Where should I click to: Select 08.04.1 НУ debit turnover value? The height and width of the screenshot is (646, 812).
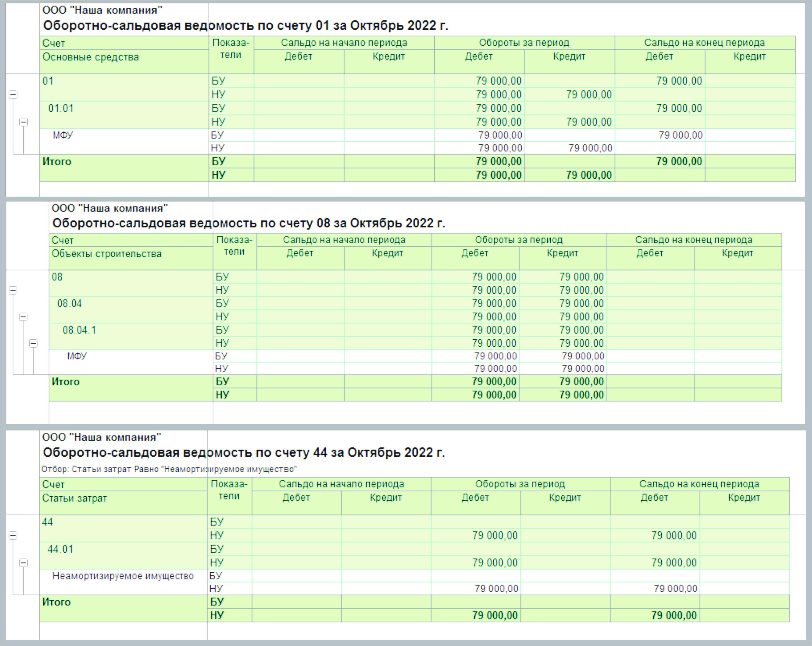point(476,343)
